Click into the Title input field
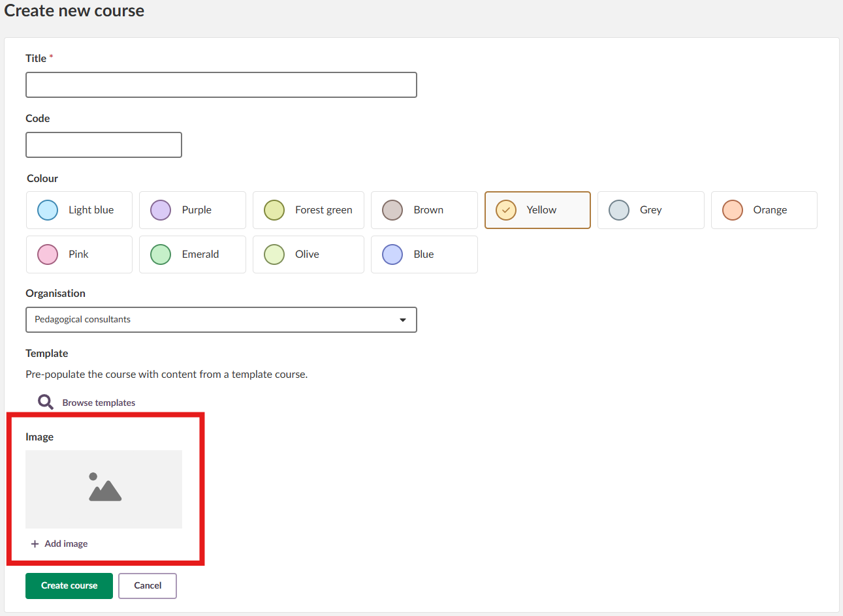The image size is (843, 616). pyautogui.click(x=221, y=85)
